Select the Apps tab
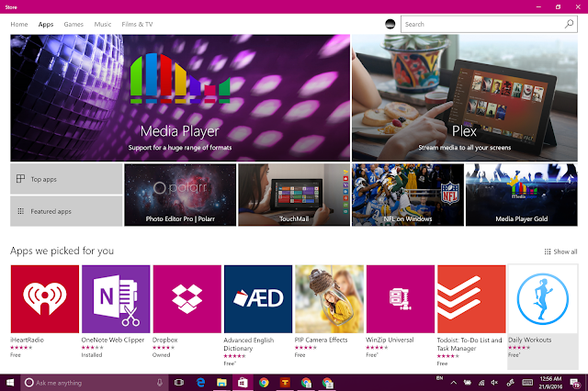The image size is (588, 391). point(46,25)
